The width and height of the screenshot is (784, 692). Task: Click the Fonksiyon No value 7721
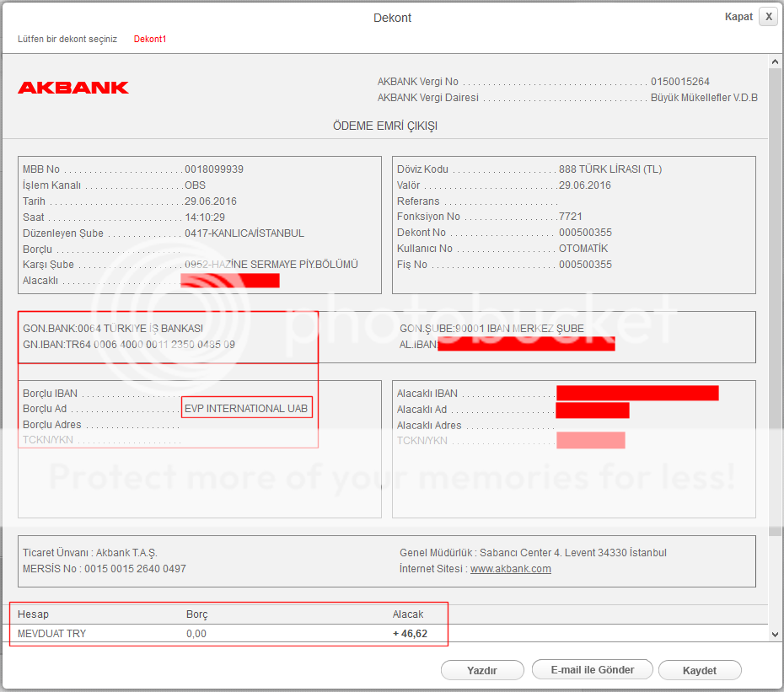(571, 216)
